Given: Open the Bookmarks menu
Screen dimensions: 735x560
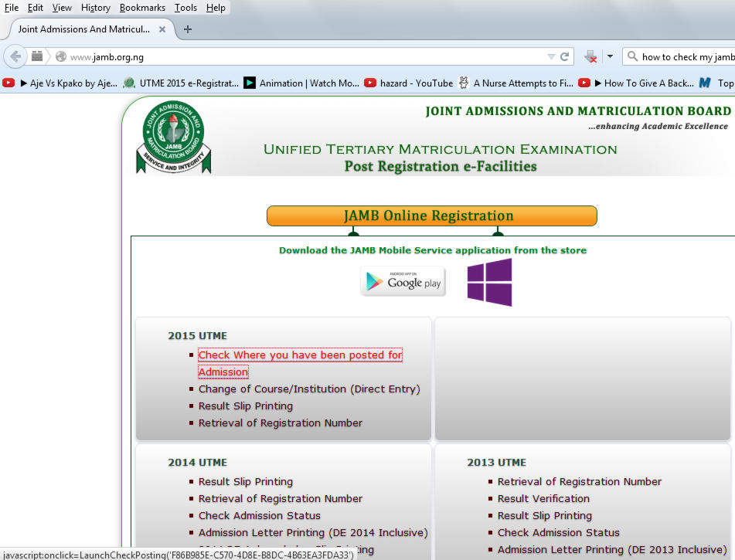Looking at the screenshot, I should pos(142,8).
